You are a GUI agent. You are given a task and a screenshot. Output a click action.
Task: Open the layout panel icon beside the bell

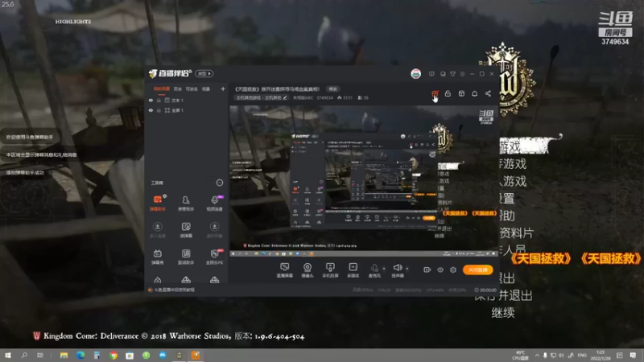pos(461,93)
